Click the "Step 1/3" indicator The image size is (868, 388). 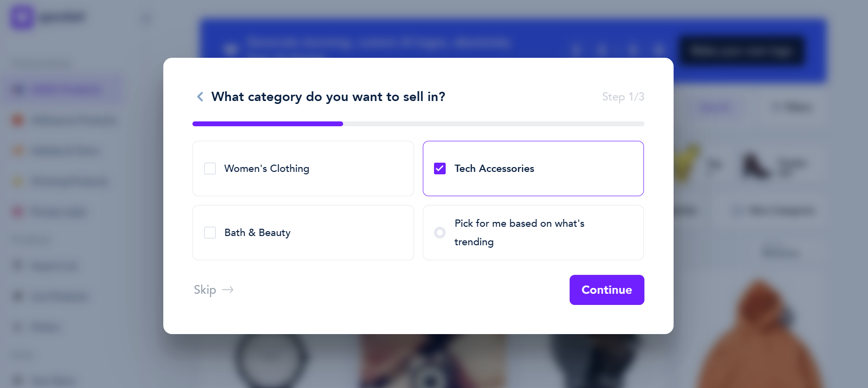623,97
